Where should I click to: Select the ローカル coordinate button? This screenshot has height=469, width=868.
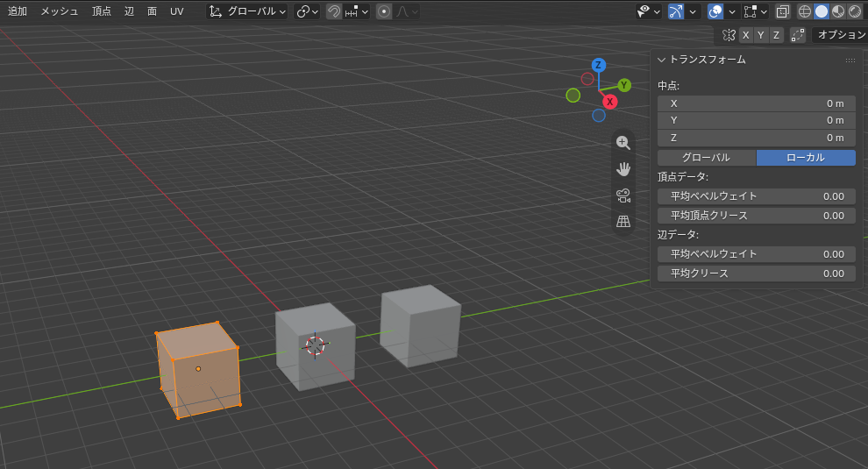[x=806, y=158]
